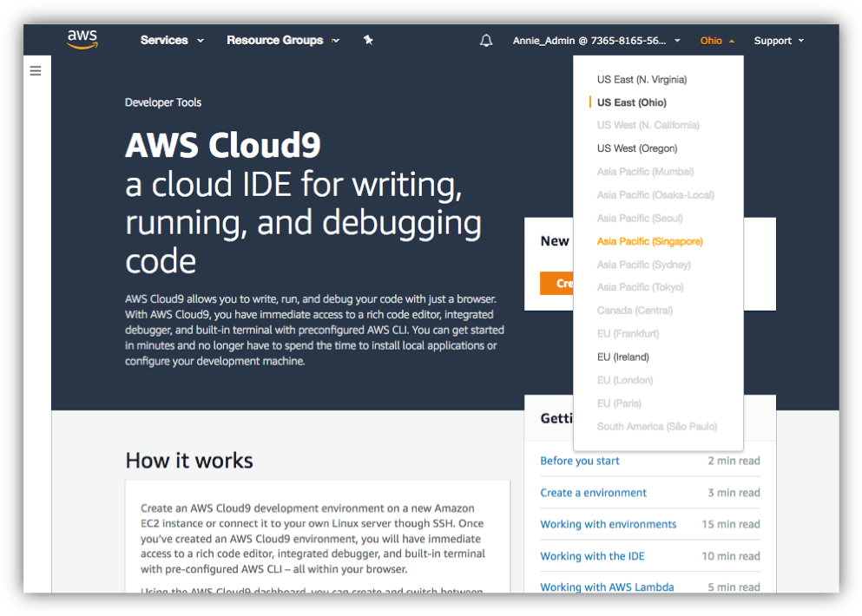Open the Before you start link
This screenshot has width=862, height=616.
click(x=579, y=461)
